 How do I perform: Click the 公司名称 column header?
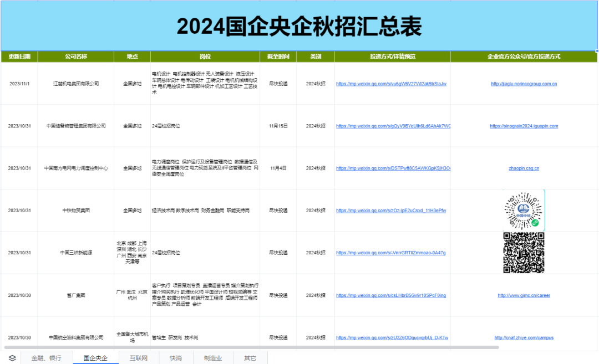(x=75, y=57)
